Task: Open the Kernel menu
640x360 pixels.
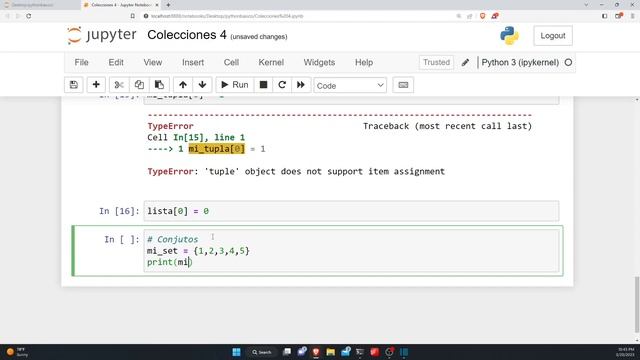Action: coord(271,62)
